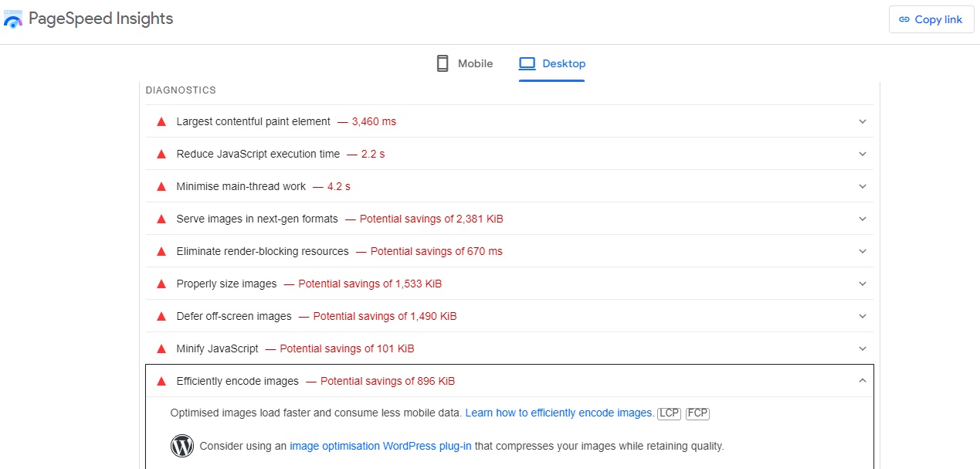Click the PageSpeed Insights logo
Screen dimensions: 980x469
[x=14, y=19]
